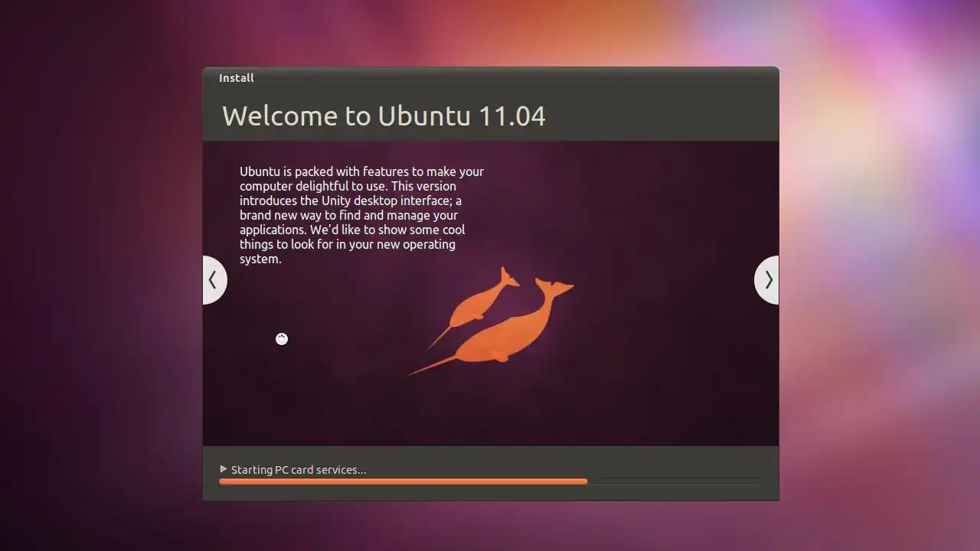Viewport: 980px width, 551px height.
Task: Click the "Welcome to Ubuntu 11.04" heading
Action: click(384, 116)
